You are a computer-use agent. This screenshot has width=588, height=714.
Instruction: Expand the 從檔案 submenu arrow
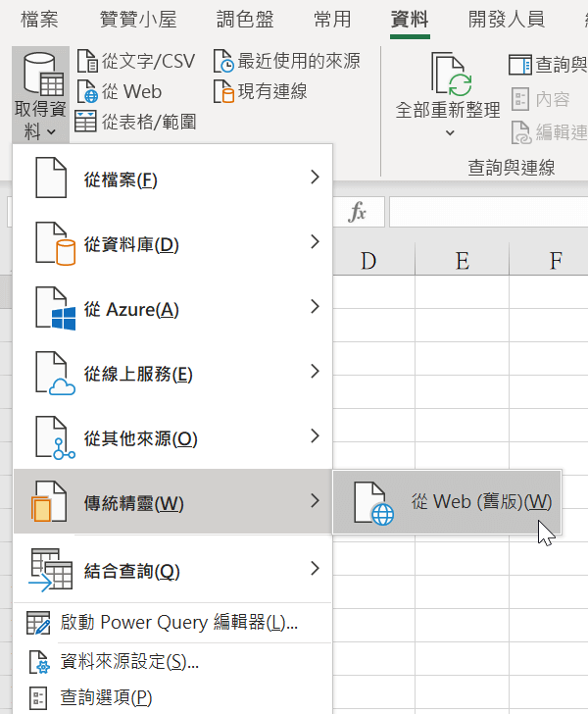tap(315, 178)
